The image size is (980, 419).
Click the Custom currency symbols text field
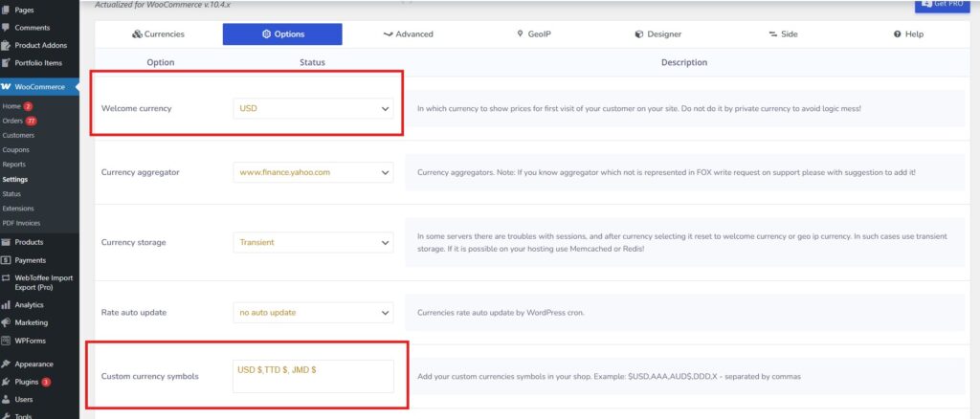(313, 376)
